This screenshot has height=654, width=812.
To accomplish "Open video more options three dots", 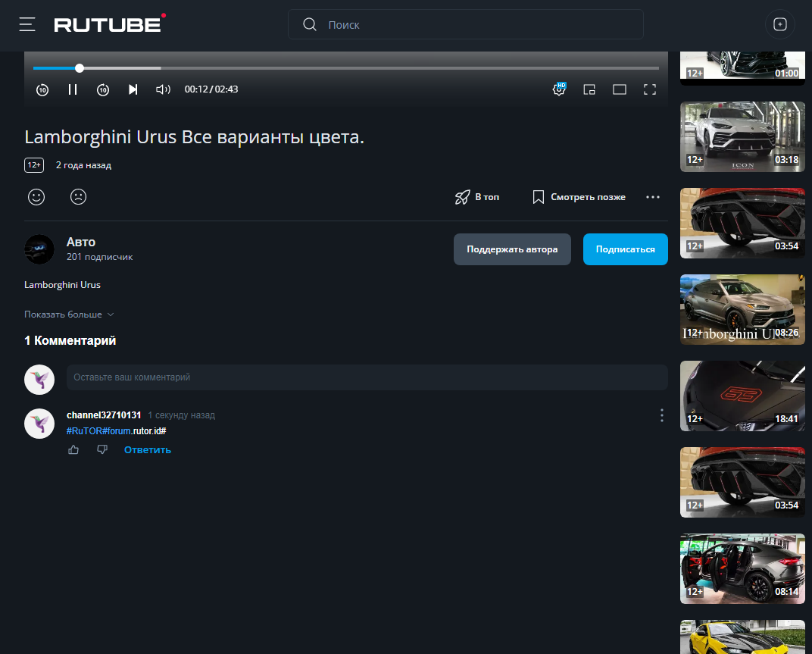I will pyautogui.click(x=653, y=197).
